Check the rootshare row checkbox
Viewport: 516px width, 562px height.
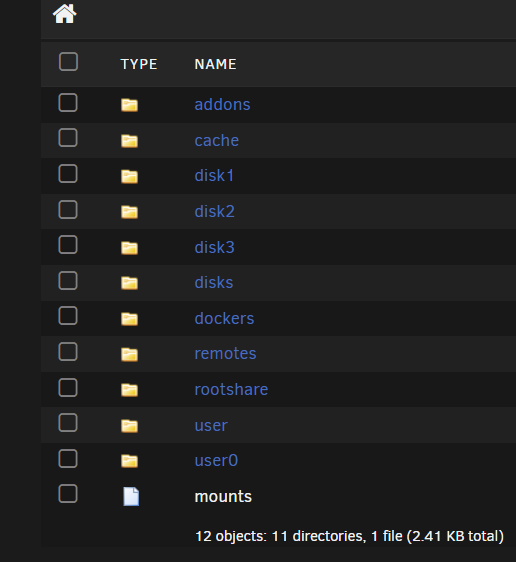68,387
